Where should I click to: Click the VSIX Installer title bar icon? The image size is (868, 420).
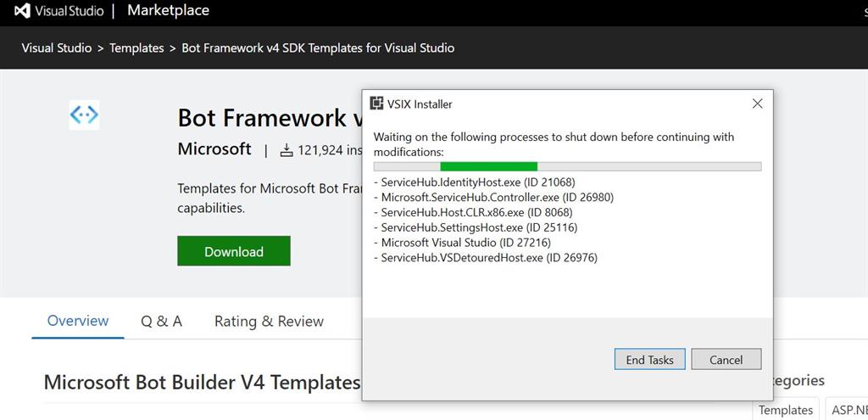(376, 104)
